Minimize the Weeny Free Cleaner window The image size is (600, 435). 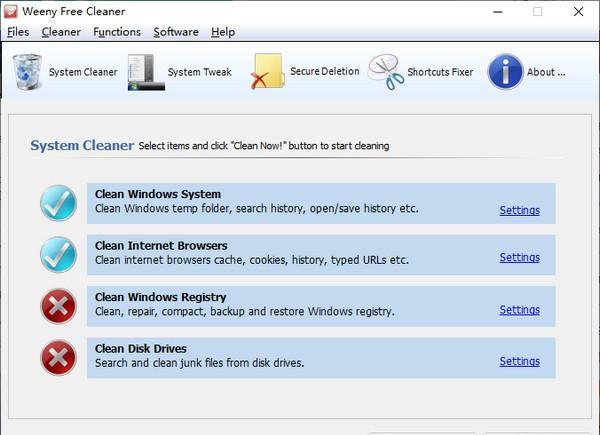(x=498, y=12)
